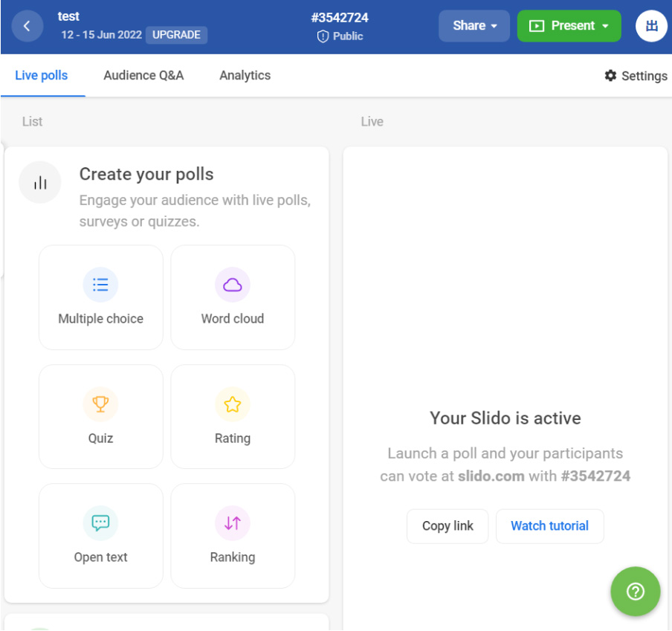The image size is (672, 631).
Task: Create an Open text poll
Action: (x=100, y=536)
